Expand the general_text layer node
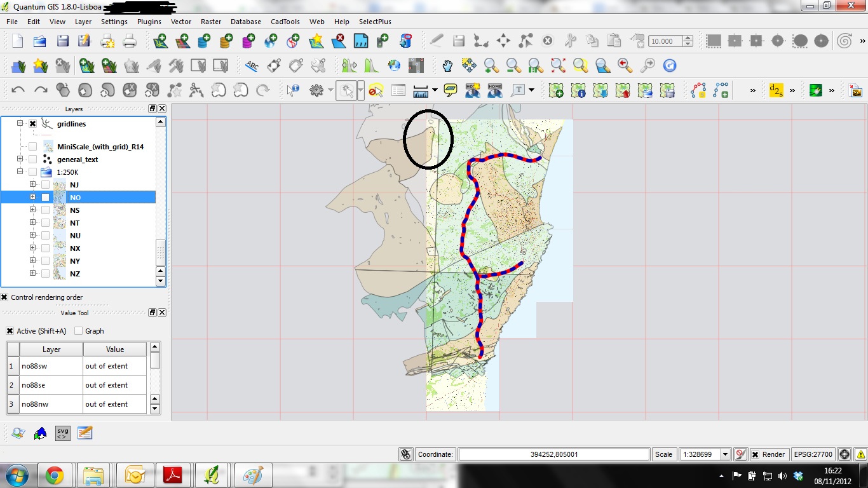Image resolution: width=868 pixels, height=488 pixels. point(20,159)
